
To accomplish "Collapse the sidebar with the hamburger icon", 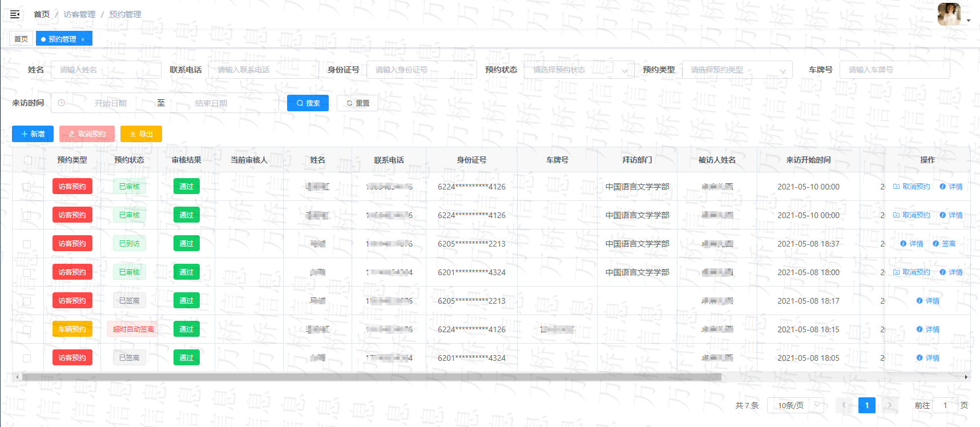I will [15, 14].
